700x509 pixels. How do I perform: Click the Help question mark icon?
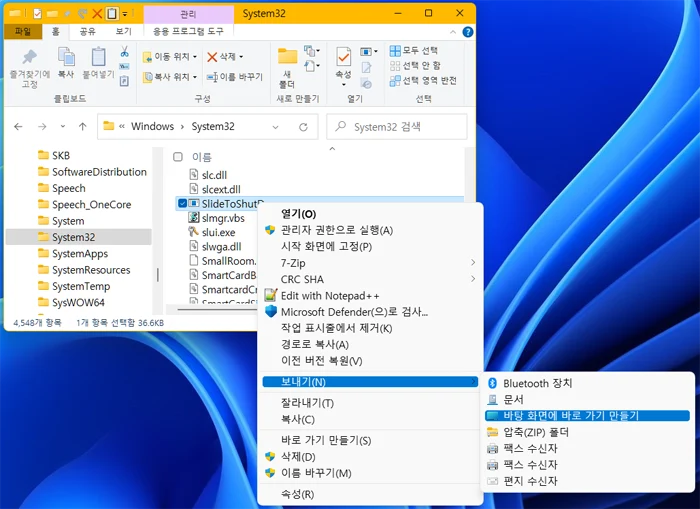tap(467, 32)
